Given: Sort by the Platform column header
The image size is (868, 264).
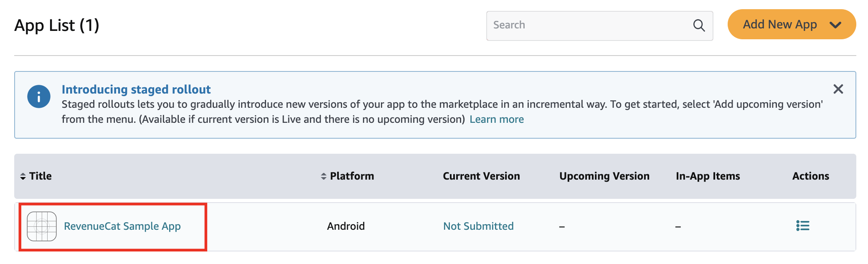Looking at the screenshot, I should point(352,176).
